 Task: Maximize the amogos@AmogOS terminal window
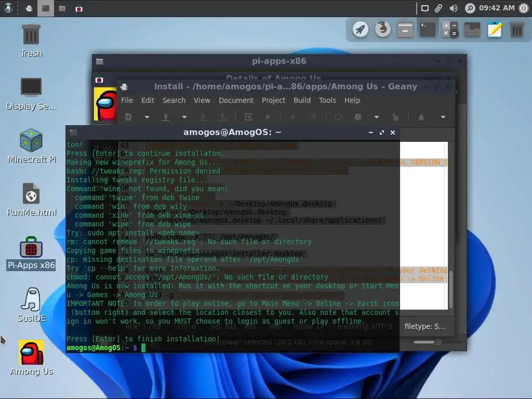(x=382, y=132)
